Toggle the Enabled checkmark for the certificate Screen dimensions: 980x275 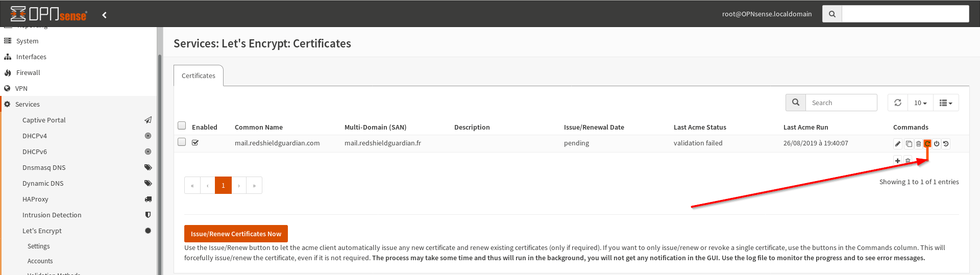pos(195,143)
